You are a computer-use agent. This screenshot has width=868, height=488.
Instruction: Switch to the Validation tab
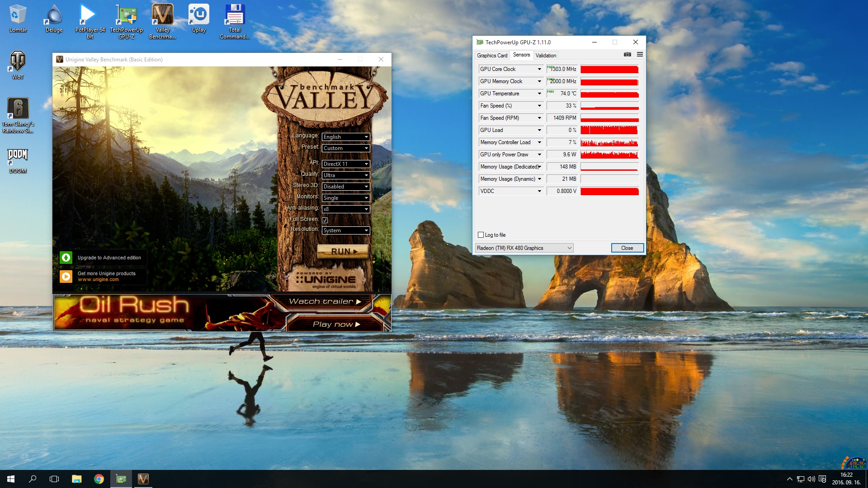[546, 56]
